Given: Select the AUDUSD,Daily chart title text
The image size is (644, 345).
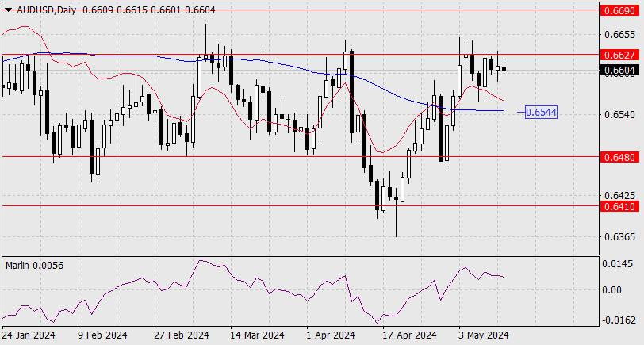Looking at the screenshot, I should pyautogui.click(x=47, y=10).
